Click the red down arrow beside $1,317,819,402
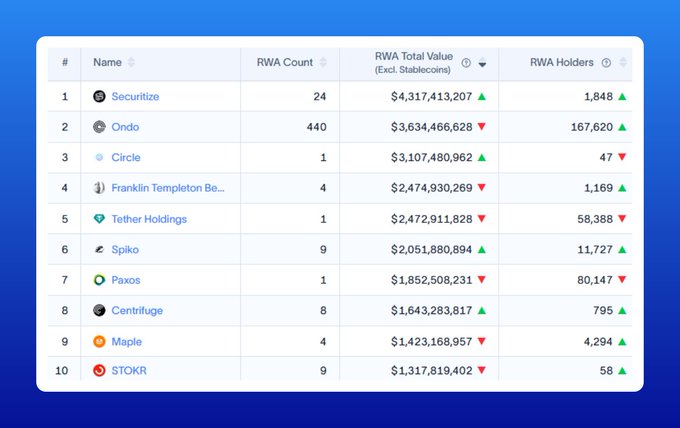 tap(482, 370)
